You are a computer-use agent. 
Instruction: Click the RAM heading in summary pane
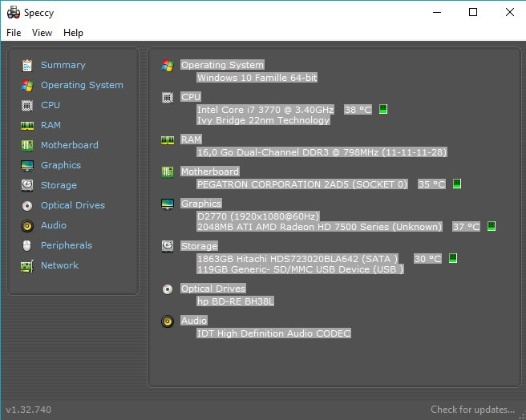191,139
